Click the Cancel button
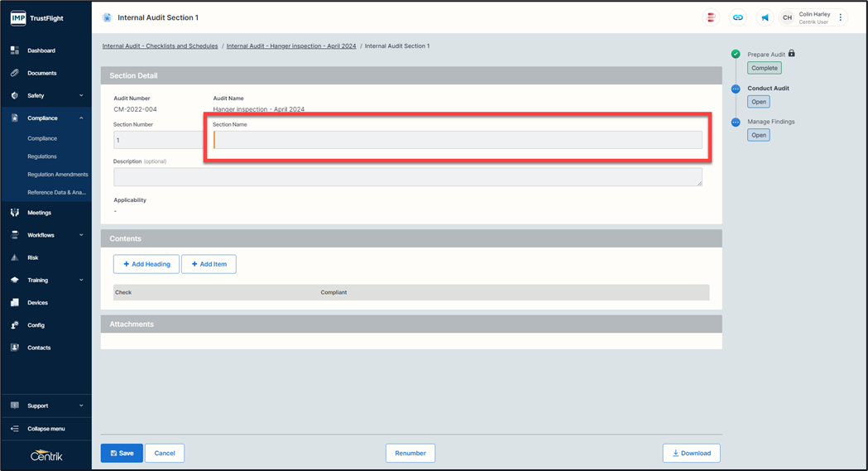 [x=165, y=453]
